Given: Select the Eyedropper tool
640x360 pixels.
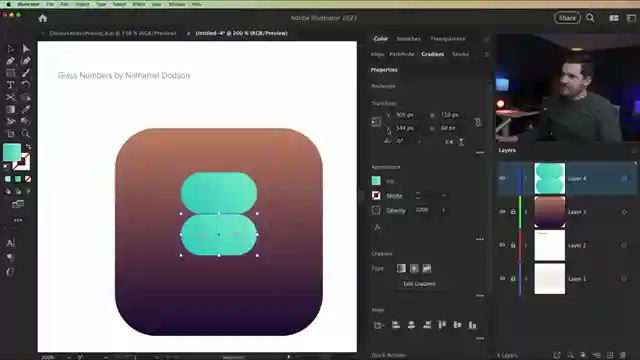Looking at the screenshot, I should [x=26, y=109].
